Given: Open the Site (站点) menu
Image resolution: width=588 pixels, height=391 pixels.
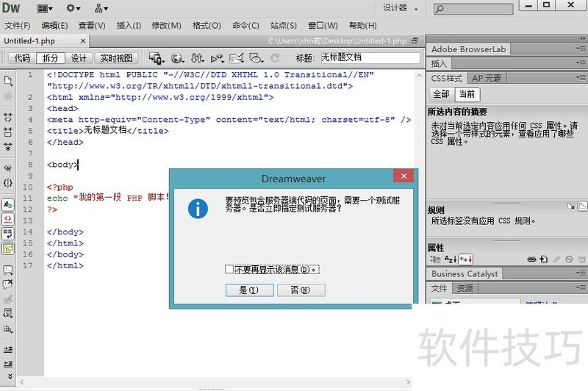Looking at the screenshot, I should (x=284, y=26).
